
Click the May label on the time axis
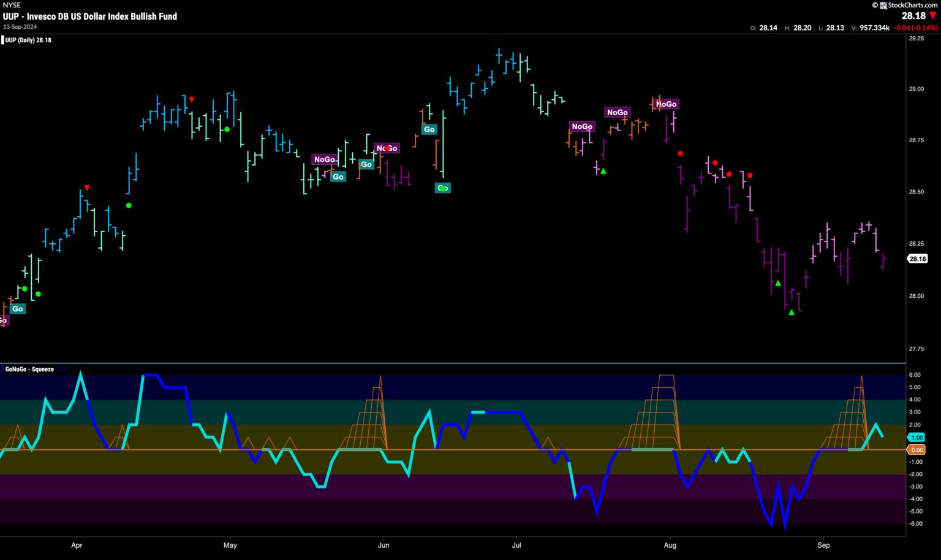point(230,545)
